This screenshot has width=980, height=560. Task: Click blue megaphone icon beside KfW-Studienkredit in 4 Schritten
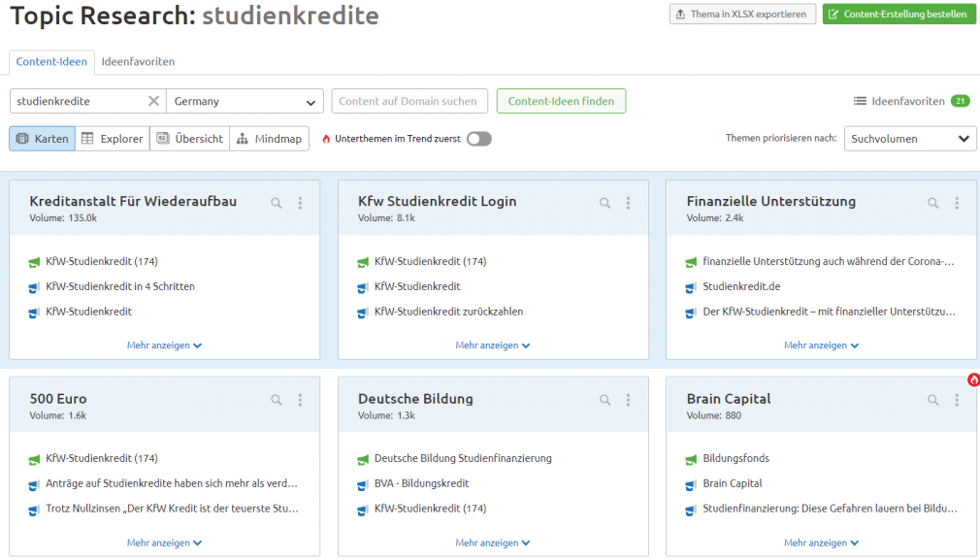(x=34, y=288)
